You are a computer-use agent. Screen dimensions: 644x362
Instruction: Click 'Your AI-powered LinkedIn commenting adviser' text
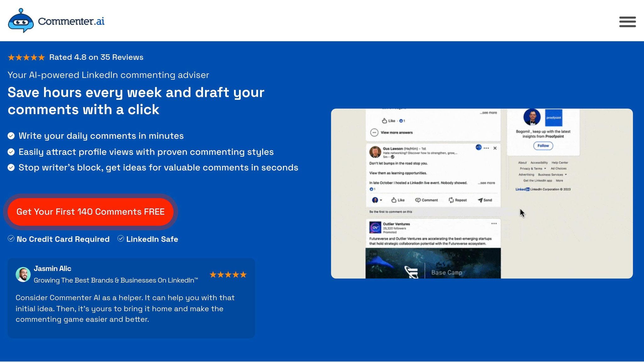click(108, 75)
